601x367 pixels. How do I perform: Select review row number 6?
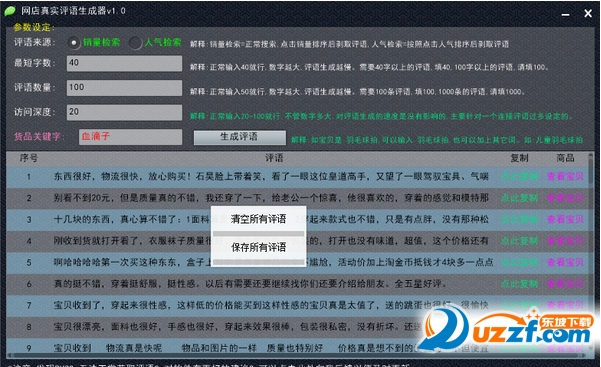297,284
